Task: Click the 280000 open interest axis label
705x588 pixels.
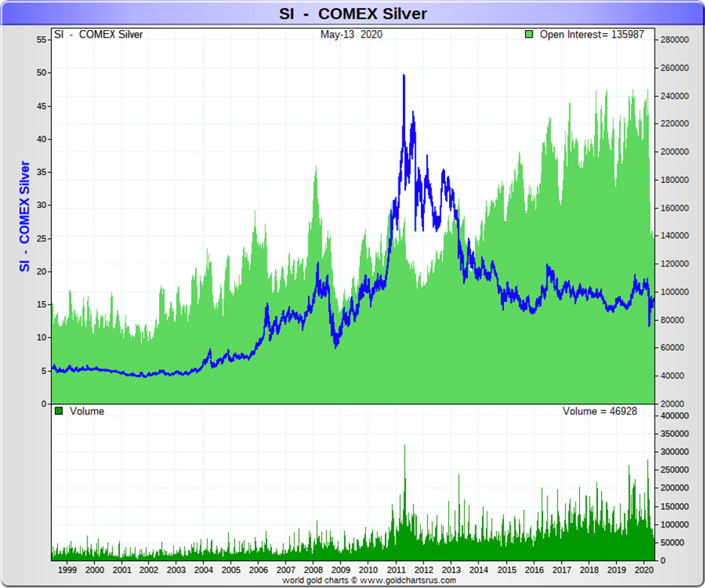Action: (674, 40)
